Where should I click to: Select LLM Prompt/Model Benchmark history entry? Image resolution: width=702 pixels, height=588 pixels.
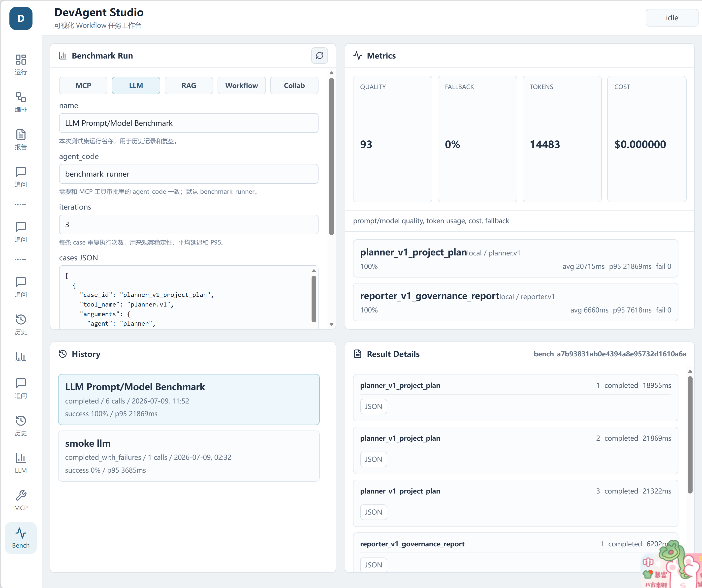pos(189,400)
